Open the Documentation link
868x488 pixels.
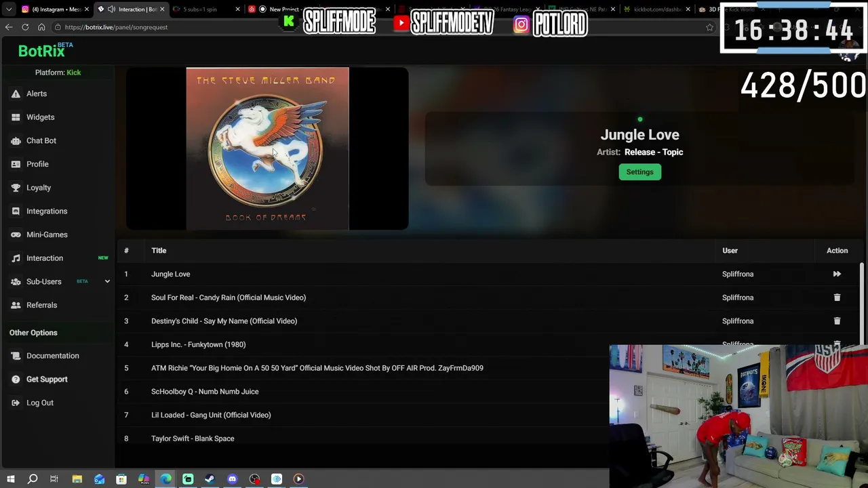pos(52,356)
